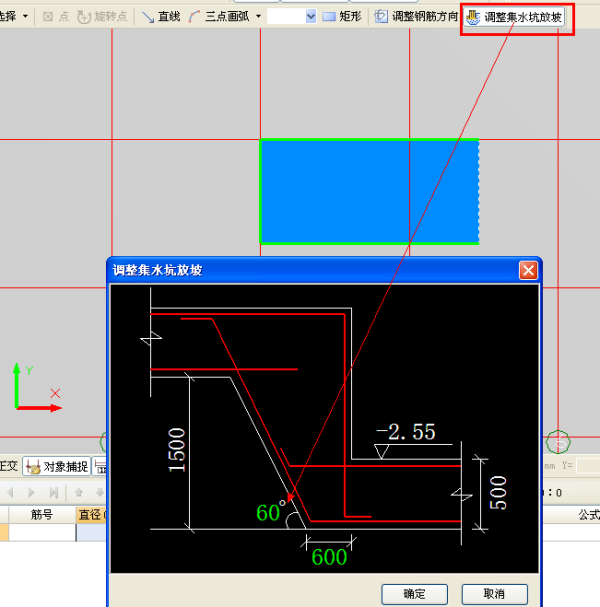Select the blue sump pit rectangle
This screenshot has height=607, width=600.
pos(369,191)
